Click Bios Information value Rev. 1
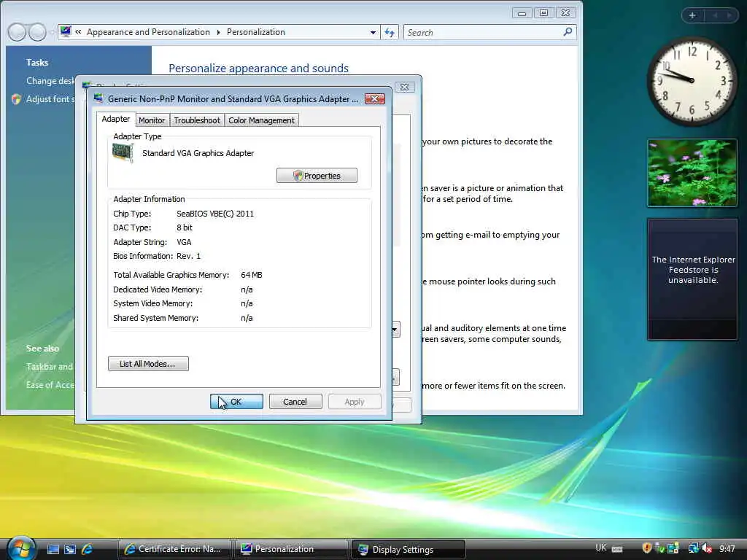 (x=189, y=256)
